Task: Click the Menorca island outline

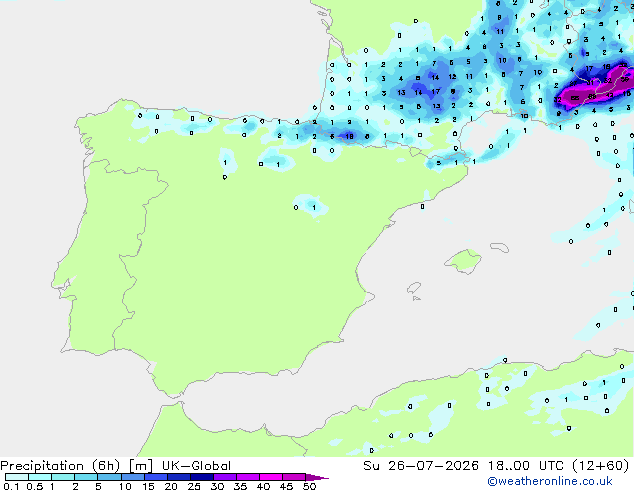Action: 500,247
